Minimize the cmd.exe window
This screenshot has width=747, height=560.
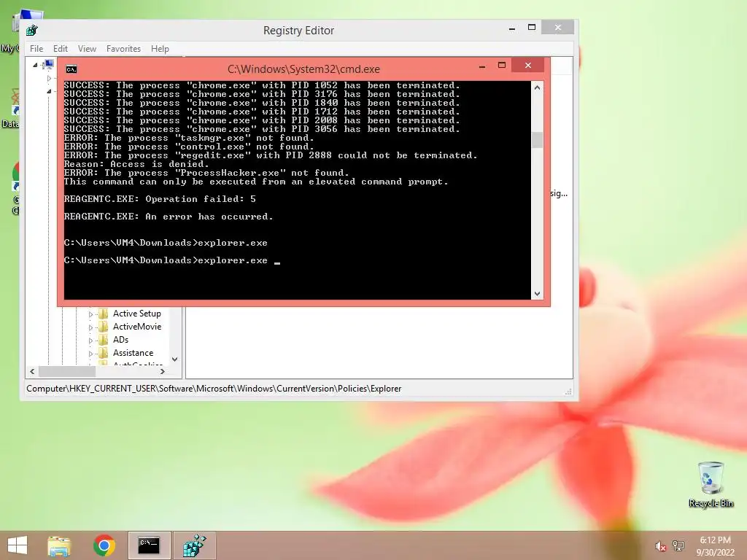482,66
